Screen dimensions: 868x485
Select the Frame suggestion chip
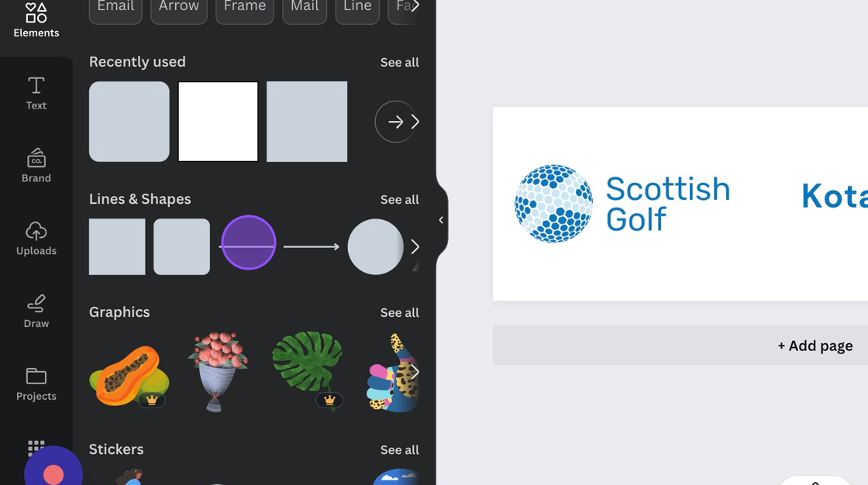click(245, 8)
